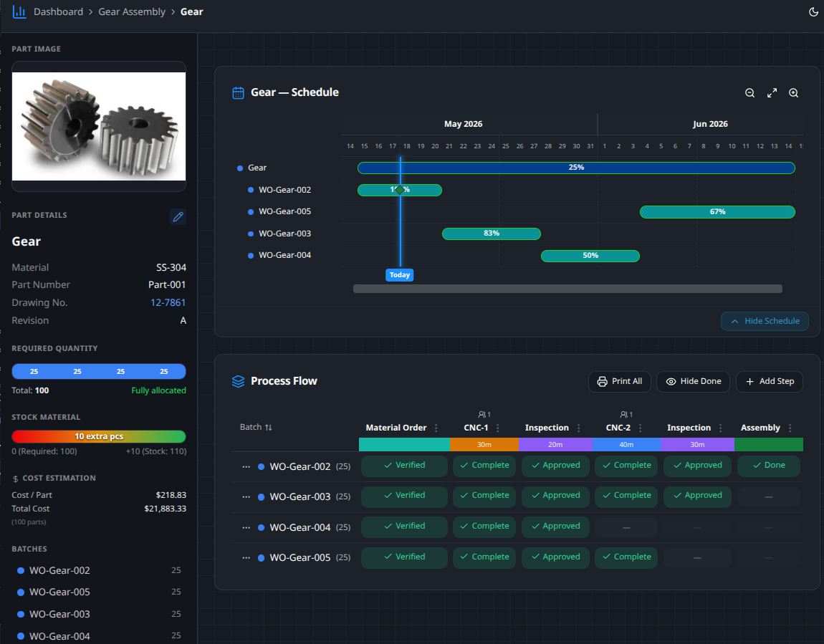Click WO-Gear-002 Done assembly status
The height and width of the screenshot is (644, 824).
click(x=768, y=466)
